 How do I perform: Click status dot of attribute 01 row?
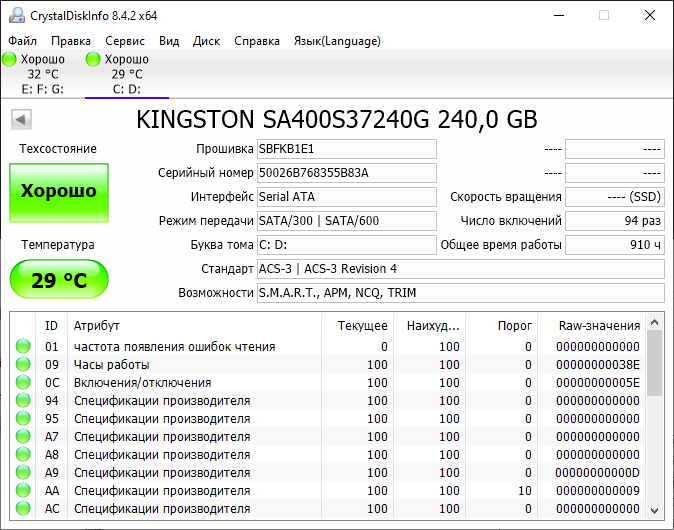click(23, 346)
